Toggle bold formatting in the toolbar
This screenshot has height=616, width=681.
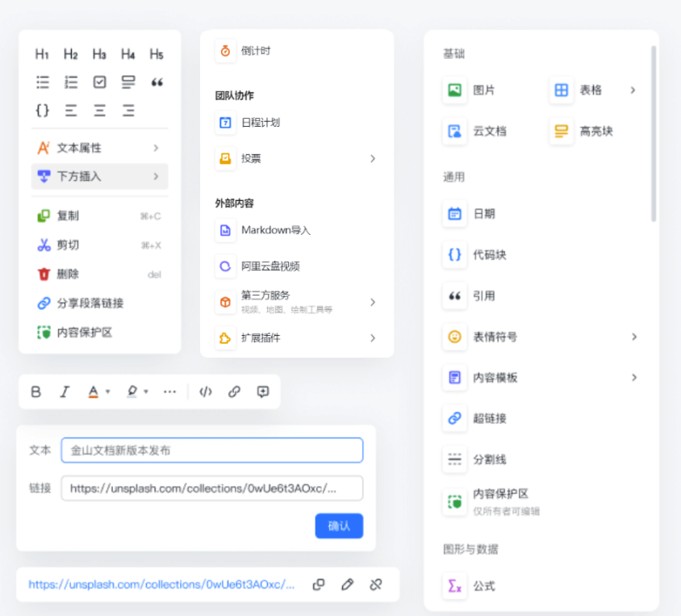click(36, 392)
